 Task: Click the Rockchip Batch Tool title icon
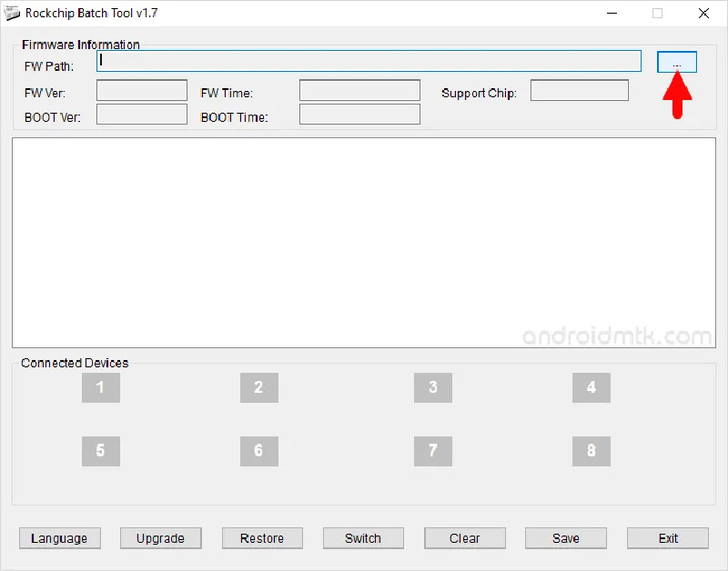click(12, 13)
